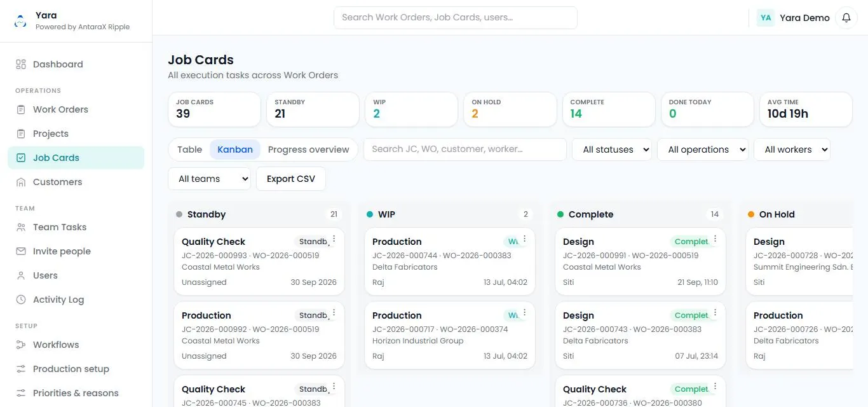The width and height of the screenshot is (868, 407).
Task: Open the All teams dropdown
Action: [210, 179]
